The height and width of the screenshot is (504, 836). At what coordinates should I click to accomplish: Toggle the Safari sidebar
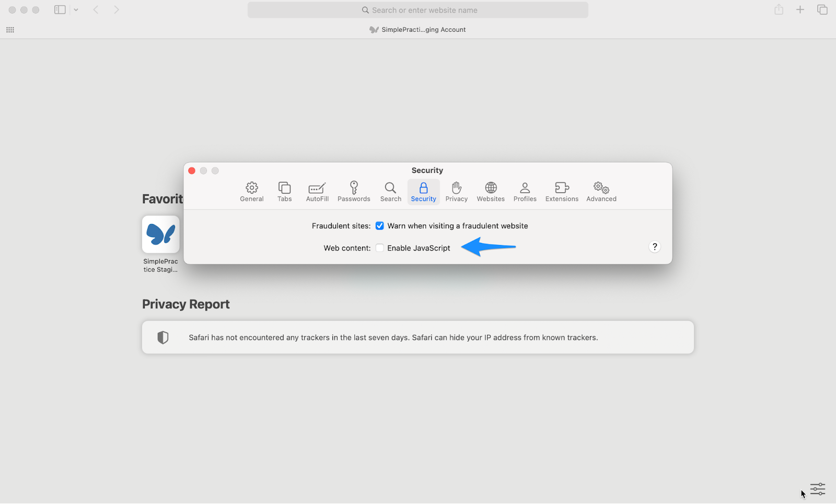tap(60, 9)
